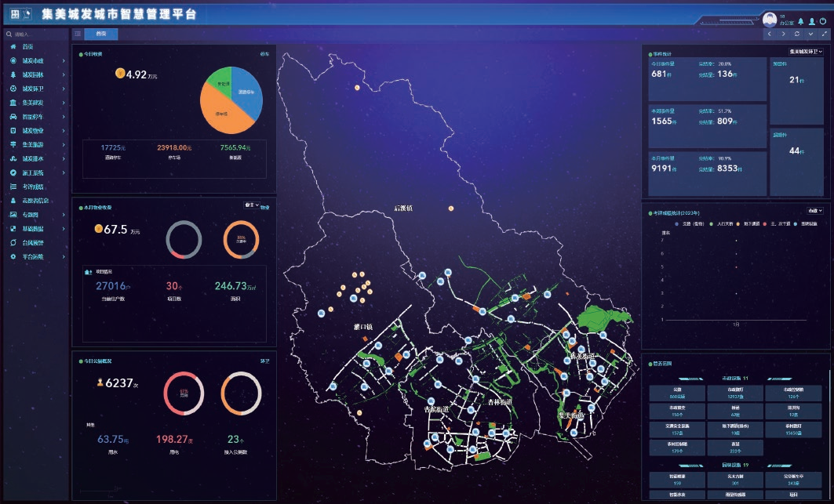Click the 智能停车 car icon in sidebar
The image size is (834, 504).
13,116
